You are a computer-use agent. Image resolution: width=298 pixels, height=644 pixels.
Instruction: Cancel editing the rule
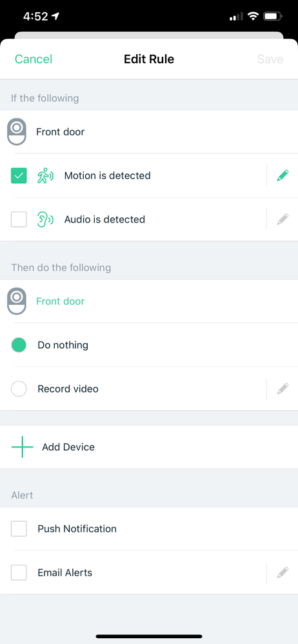(x=34, y=59)
